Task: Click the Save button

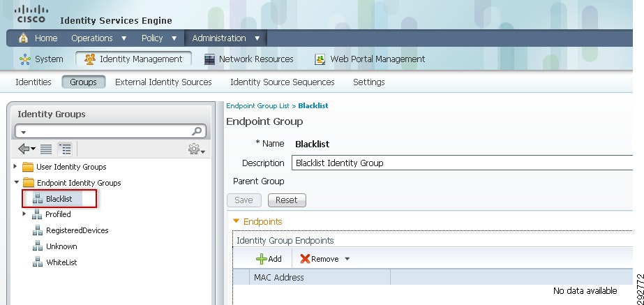Action: click(x=244, y=200)
